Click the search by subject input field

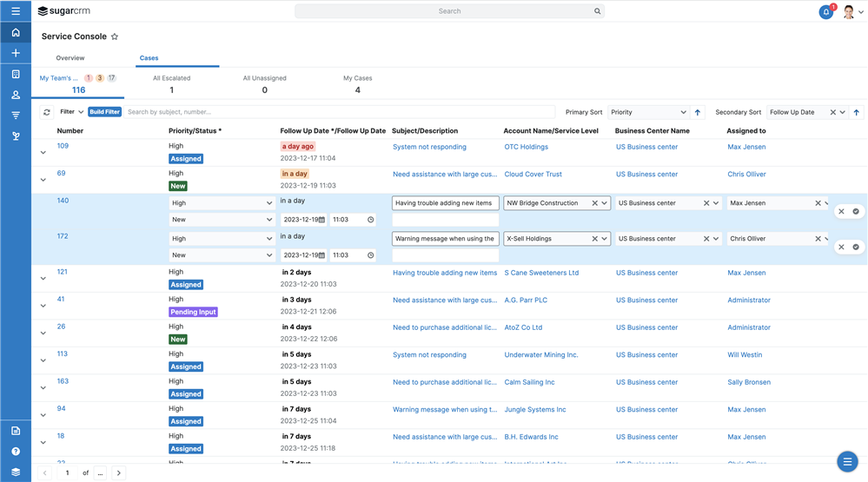[339, 112]
